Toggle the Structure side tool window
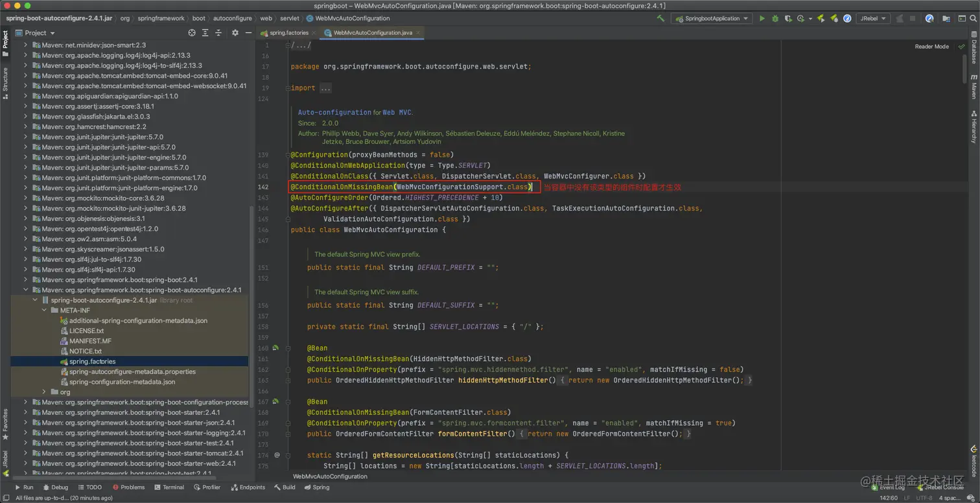The height and width of the screenshot is (503, 980). pos(5,83)
